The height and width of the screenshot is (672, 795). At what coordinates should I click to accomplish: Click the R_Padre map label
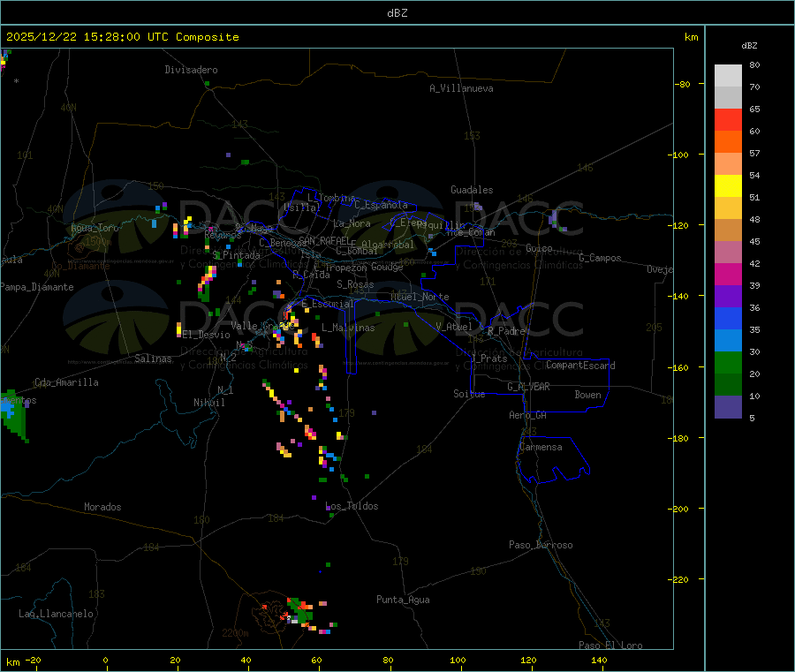[506, 331]
